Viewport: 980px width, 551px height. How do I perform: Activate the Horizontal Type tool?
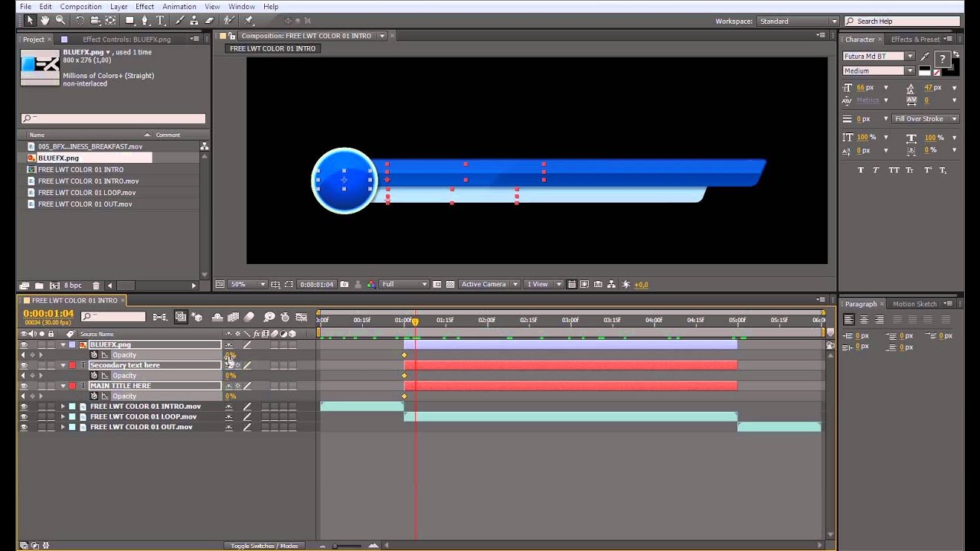tap(161, 21)
